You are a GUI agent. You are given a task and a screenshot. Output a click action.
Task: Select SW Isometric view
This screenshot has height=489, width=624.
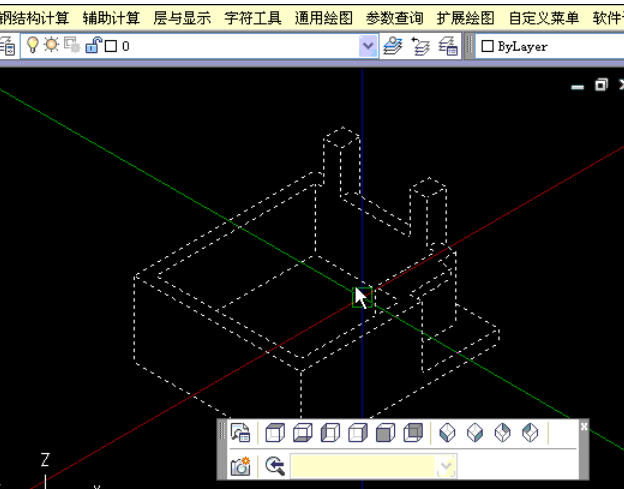tap(448, 433)
